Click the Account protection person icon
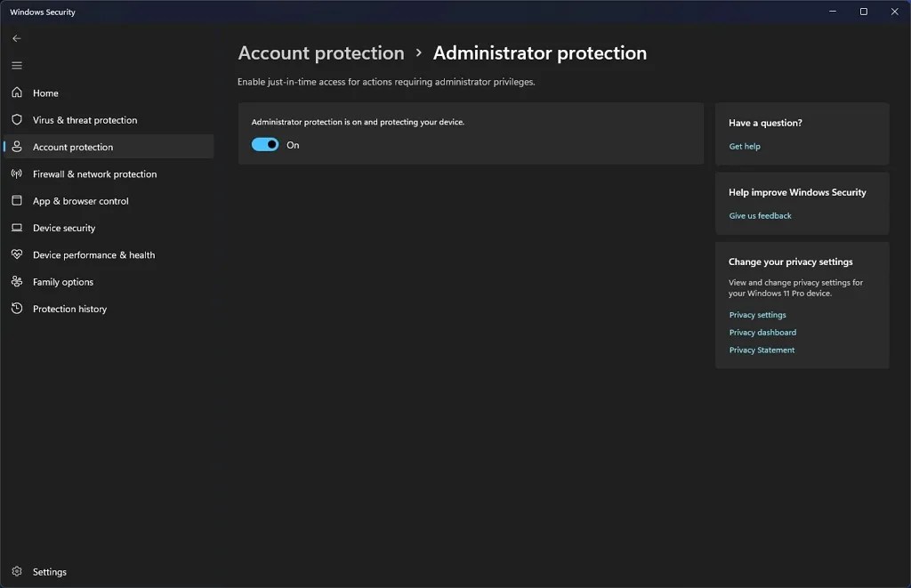The width and height of the screenshot is (911, 588). (x=17, y=147)
